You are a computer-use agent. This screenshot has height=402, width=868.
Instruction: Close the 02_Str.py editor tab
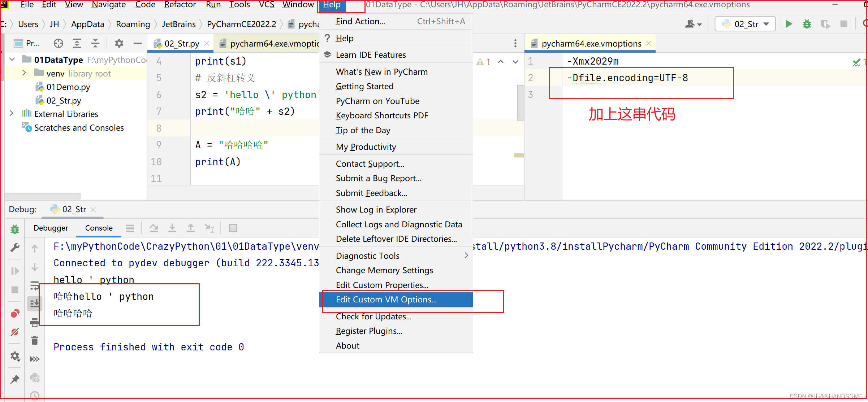207,44
